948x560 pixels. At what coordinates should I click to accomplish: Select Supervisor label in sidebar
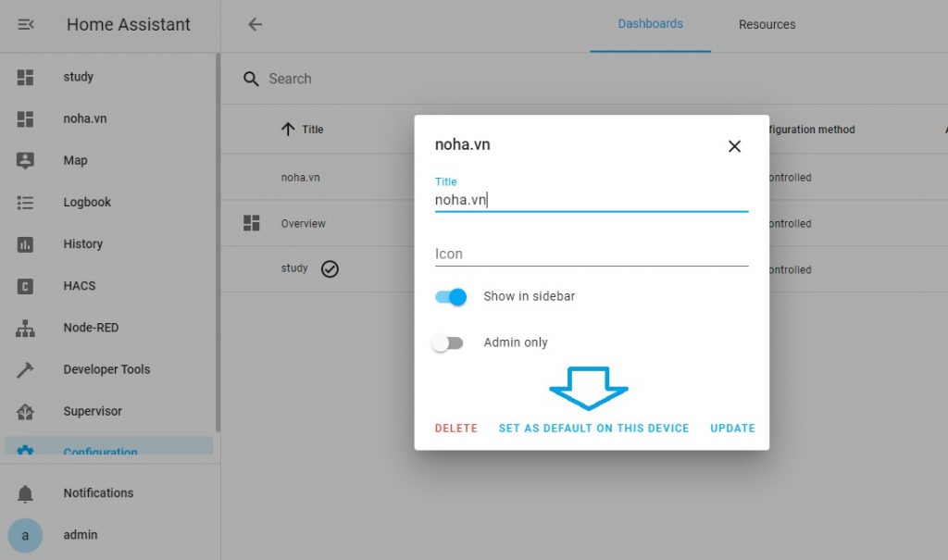[93, 411]
